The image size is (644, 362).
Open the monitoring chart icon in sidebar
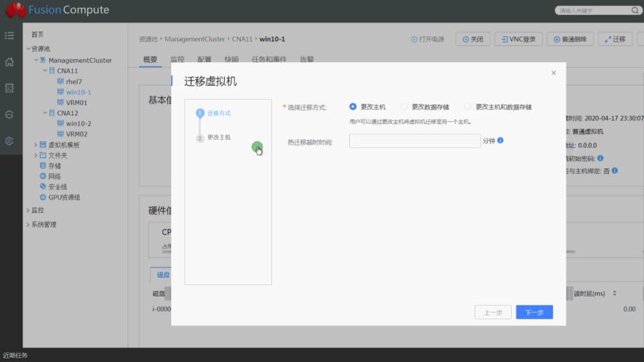pos(10,88)
